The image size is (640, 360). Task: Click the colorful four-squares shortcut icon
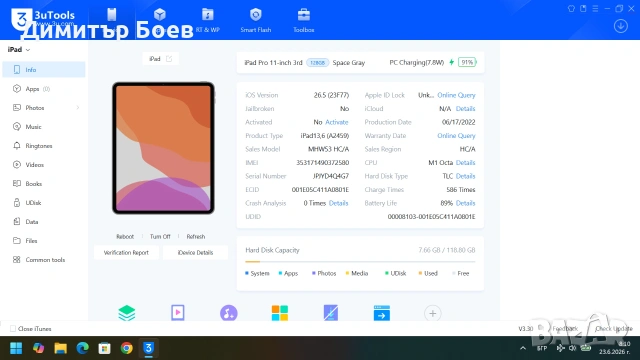click(280, 313)
